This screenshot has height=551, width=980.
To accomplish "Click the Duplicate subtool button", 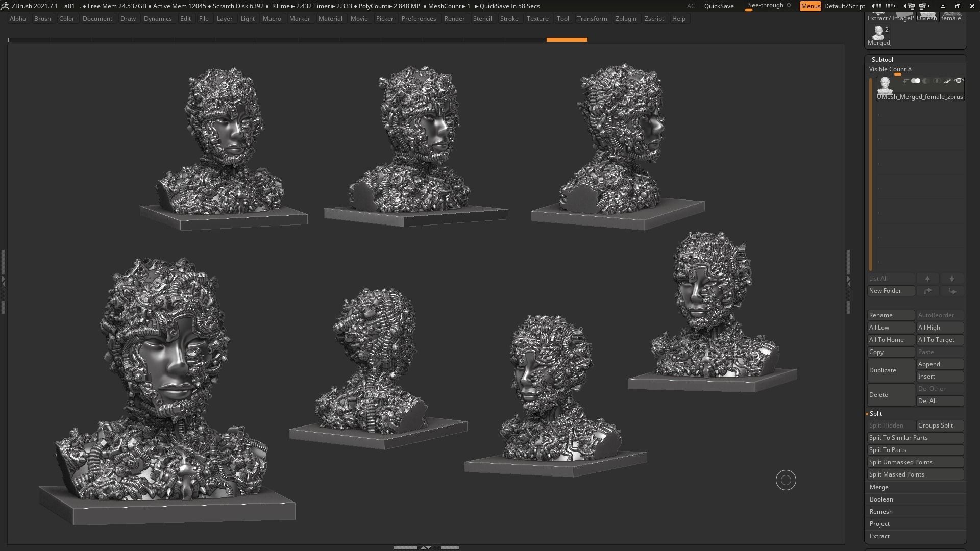I will point(890,370).
